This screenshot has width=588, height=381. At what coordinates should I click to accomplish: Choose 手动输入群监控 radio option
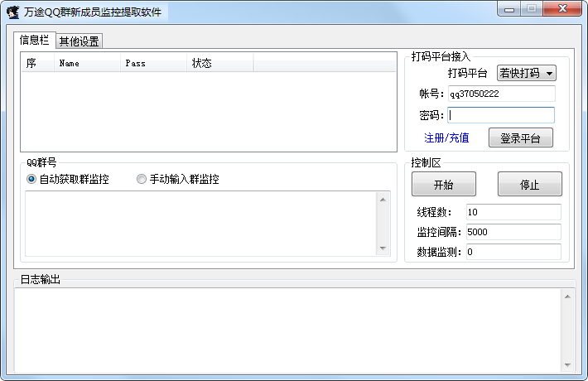[x=142, y=179]
